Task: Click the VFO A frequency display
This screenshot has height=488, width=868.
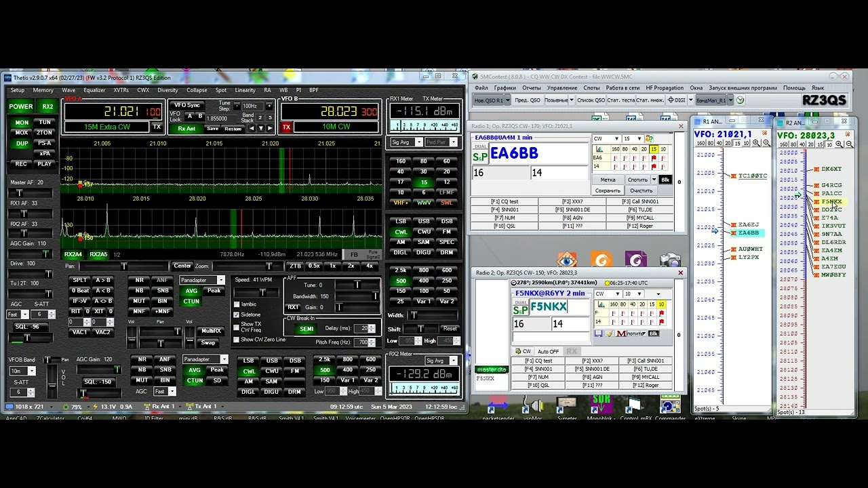Action: click(x=113, y=111)
